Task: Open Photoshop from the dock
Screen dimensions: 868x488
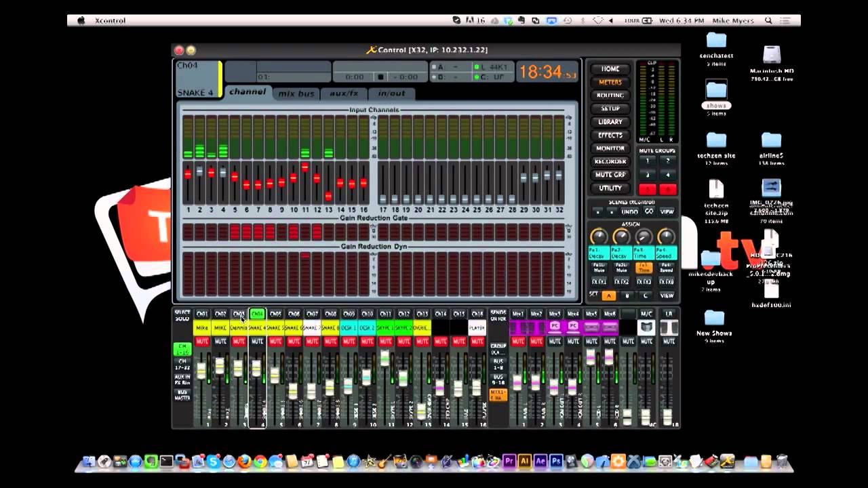Action: (x=556, y=462)
